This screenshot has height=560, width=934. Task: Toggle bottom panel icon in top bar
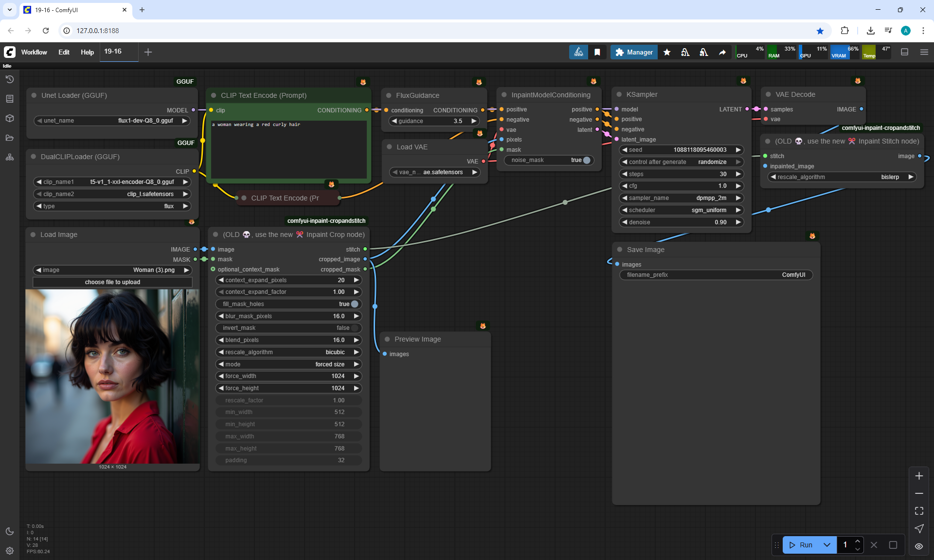click(905, 52)
